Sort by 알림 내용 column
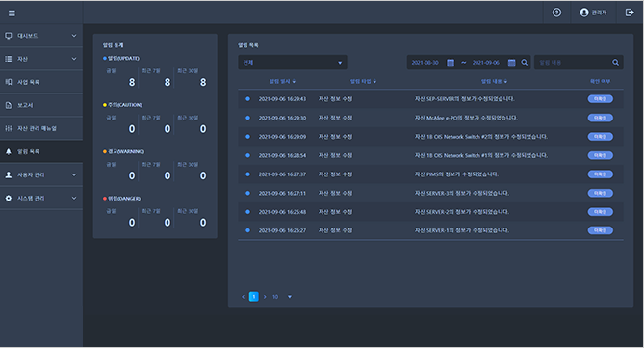644x348 pixels. pyautogui.click(x=494, y=81)
